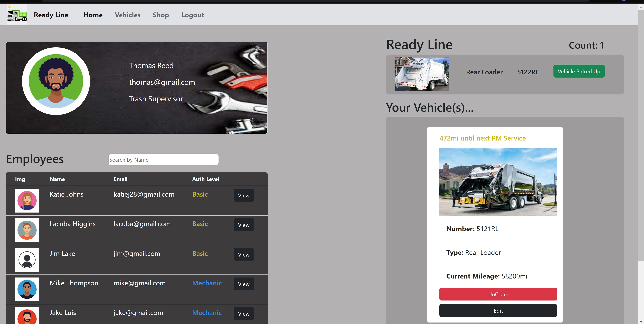Click Lacuba Higgins' avatar image

(27, 230)
